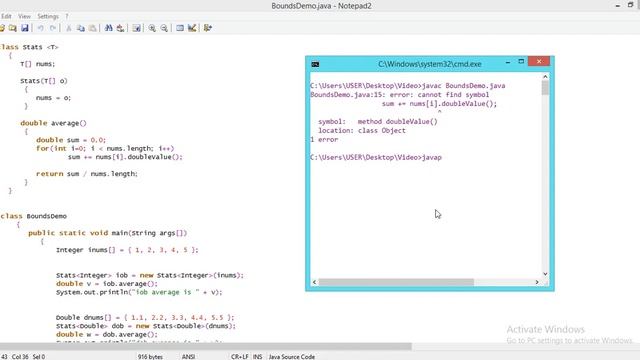640x360 pixels.
Task: Click the cmd horizontal scroll left arrow
Action: click(314, 282)
